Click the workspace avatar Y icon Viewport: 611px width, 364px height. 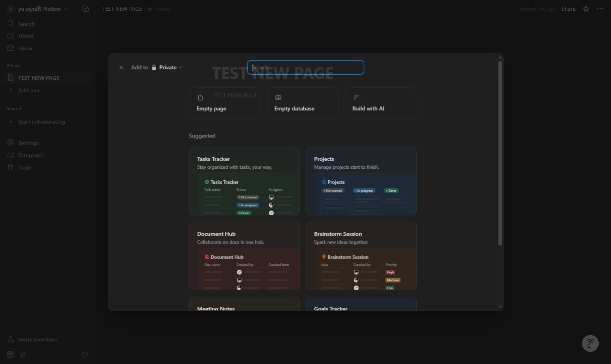pyautogui.click(x=11, y=9)
